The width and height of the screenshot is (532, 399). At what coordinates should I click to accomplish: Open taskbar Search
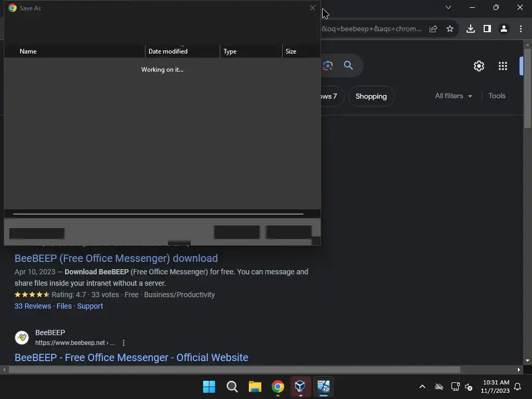pos(232,387)
